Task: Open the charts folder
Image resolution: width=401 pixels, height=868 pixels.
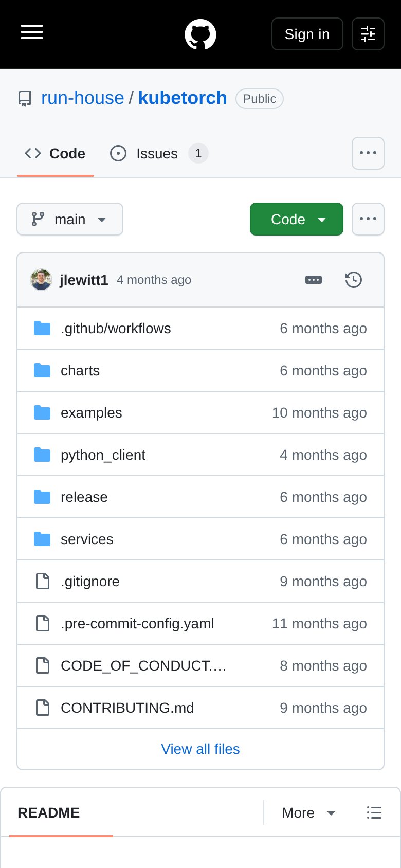Action: pyautogui.click(x=80, y=370)
